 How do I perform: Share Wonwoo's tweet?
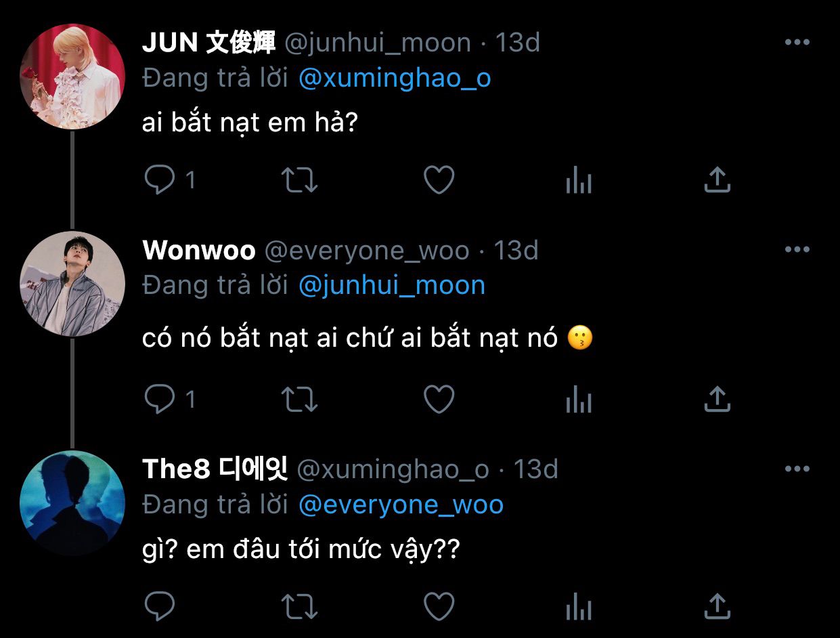[717, 399]
